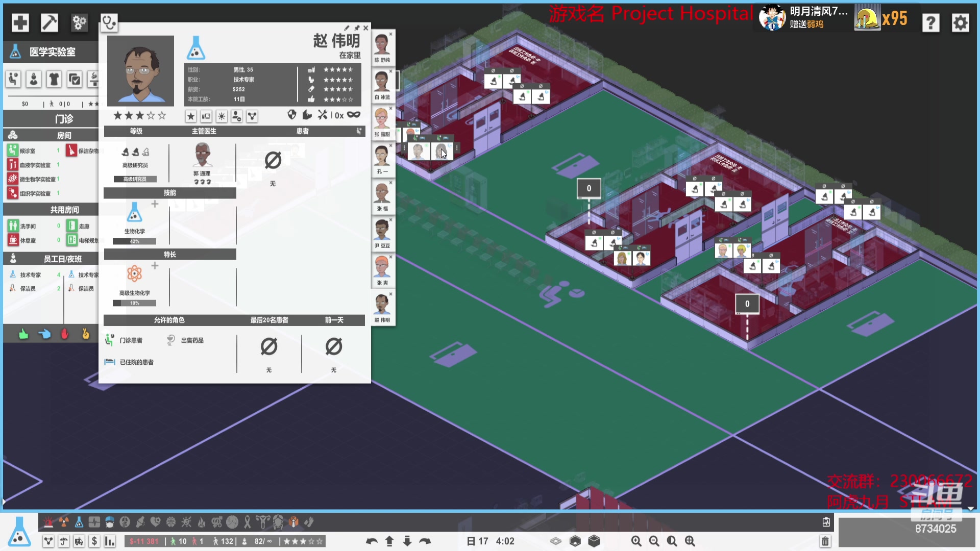Open the help question mark button

click(x=930, y=22)
